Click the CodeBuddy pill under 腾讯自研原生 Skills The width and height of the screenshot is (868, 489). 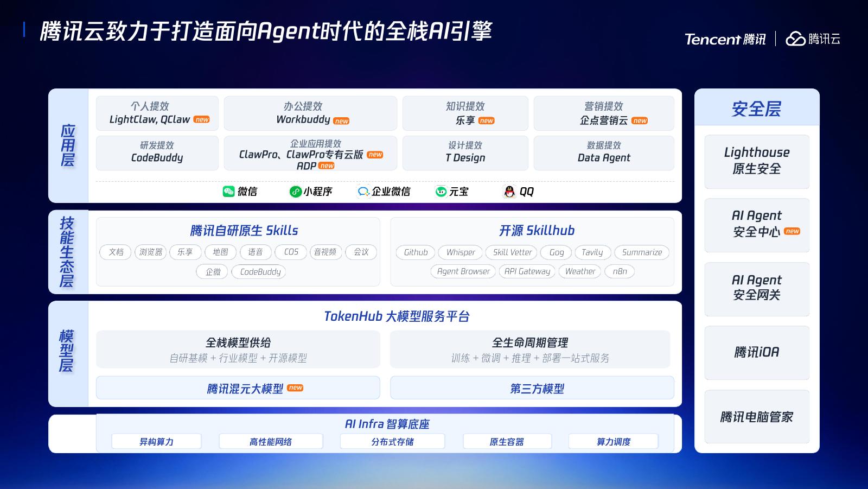pos(259,271)
